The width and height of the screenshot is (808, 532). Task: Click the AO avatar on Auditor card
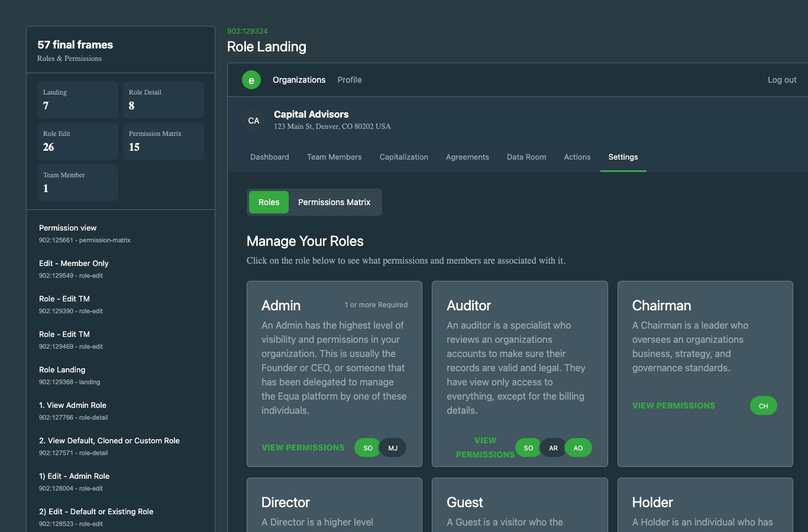pos(578,447)
